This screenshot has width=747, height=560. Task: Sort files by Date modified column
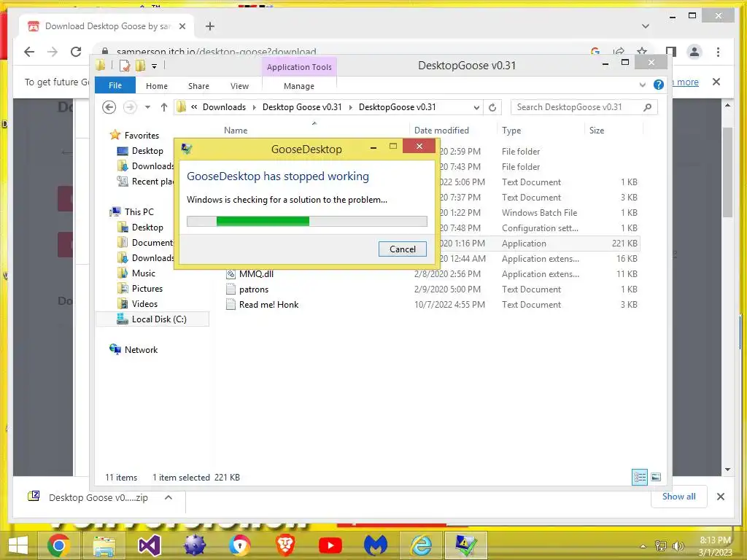point(441,131)
